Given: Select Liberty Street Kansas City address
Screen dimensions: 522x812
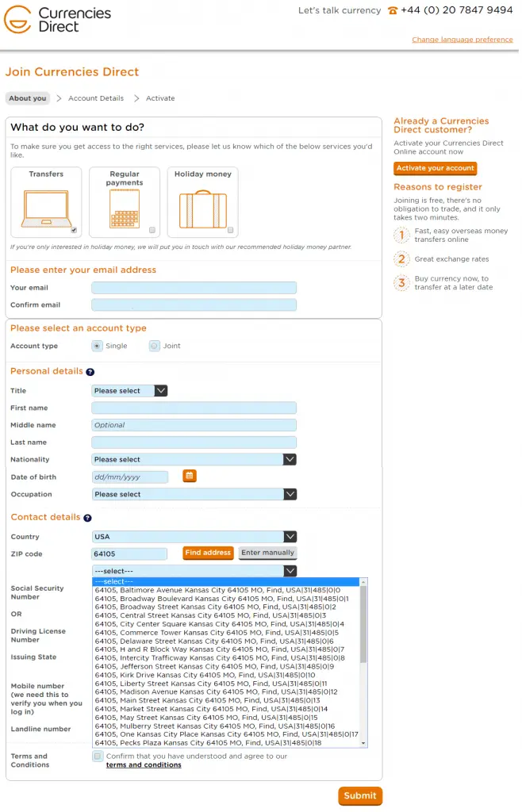Looking at the screenshot, I should 226,684.
